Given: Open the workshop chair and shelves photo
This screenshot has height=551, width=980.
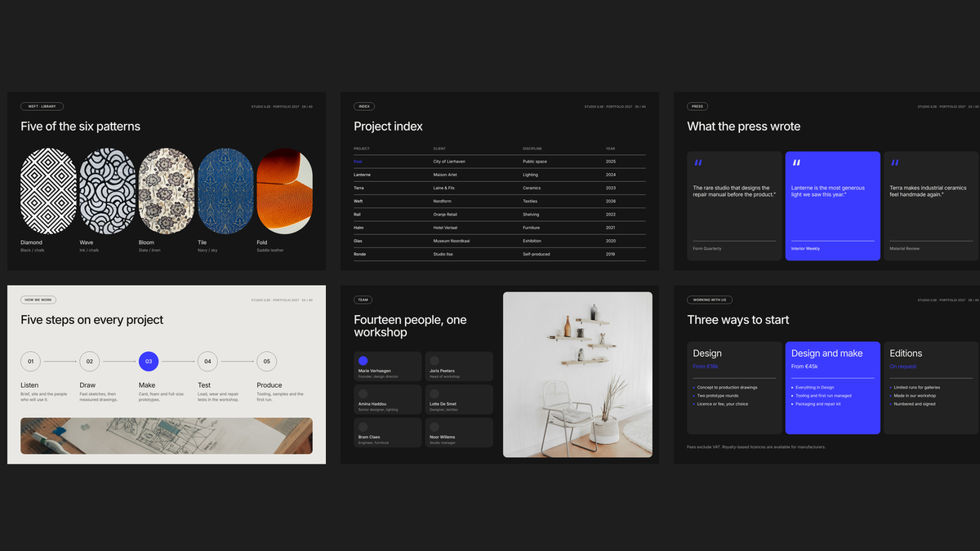Looking at the screenshot, I should coord(577,375).
